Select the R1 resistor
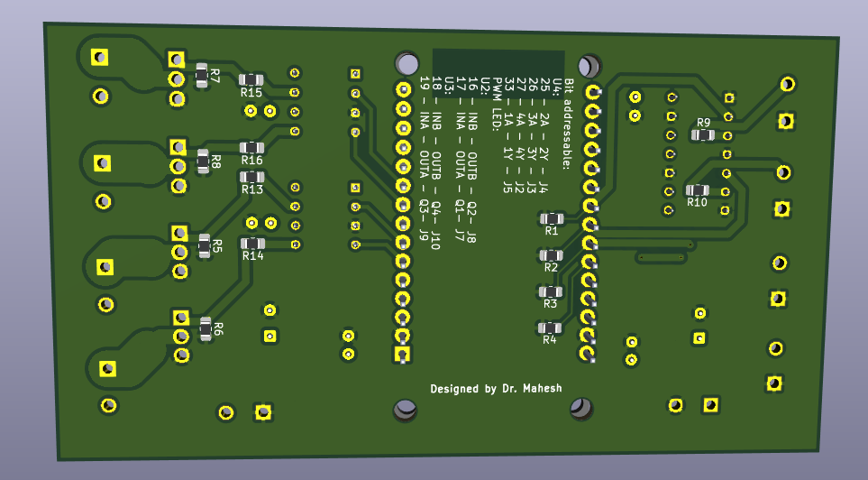The image size is (868, 480). (552, 218)
